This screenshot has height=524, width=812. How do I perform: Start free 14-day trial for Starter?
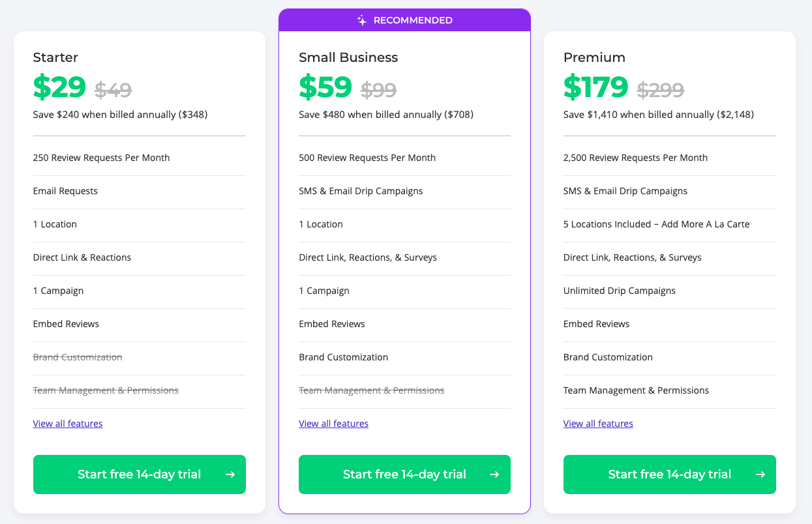point(139,474)
